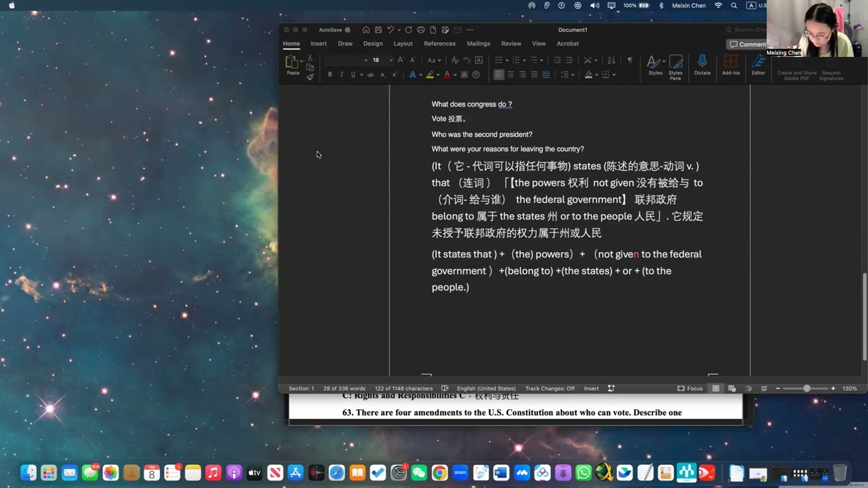Click the zoom out minus button

click(778, 388)
